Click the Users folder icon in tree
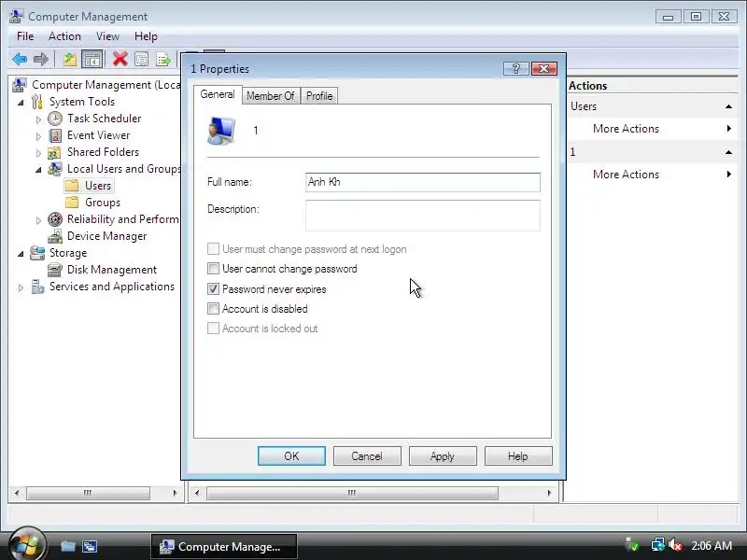 pyautogui.click(x=72, y=186)
